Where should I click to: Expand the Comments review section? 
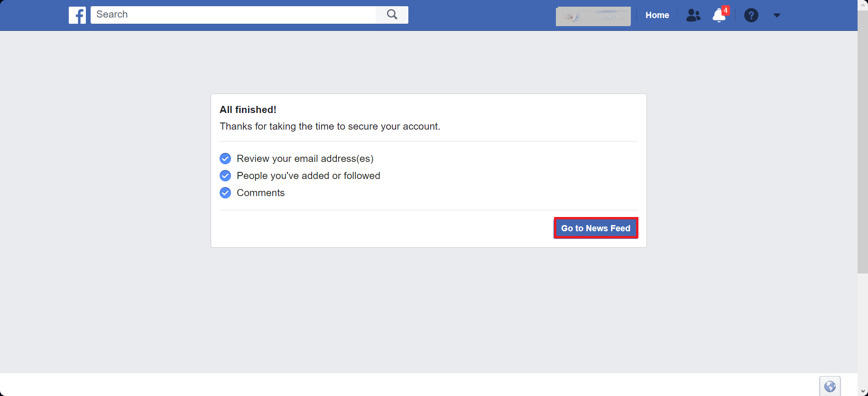point(260,192)
